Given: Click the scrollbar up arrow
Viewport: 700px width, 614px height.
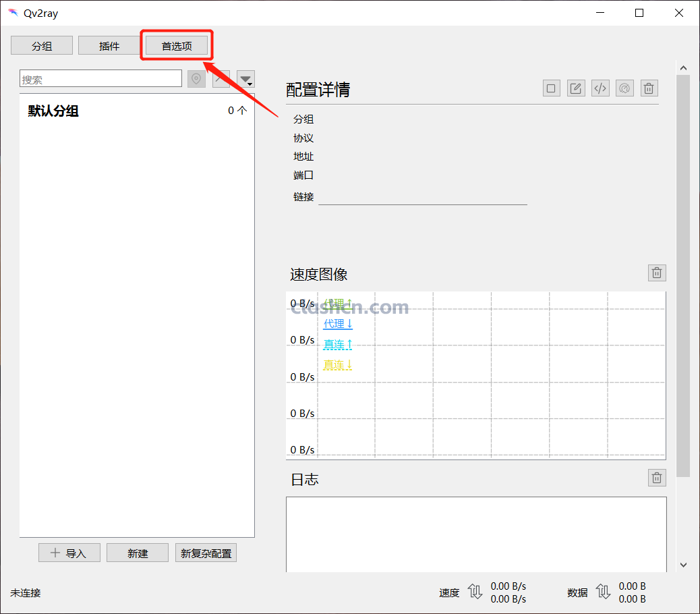Looking at the screenshot, I should [x=683, y=68].
